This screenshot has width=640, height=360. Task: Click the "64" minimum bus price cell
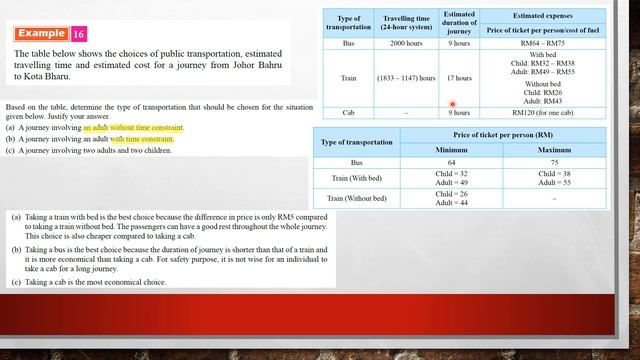[451, 162]
